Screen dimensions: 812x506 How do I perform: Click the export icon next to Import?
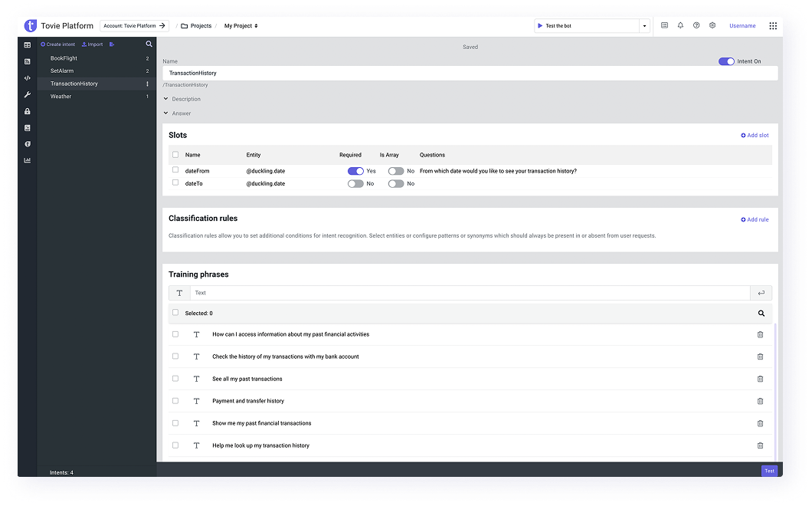point(112,44)
